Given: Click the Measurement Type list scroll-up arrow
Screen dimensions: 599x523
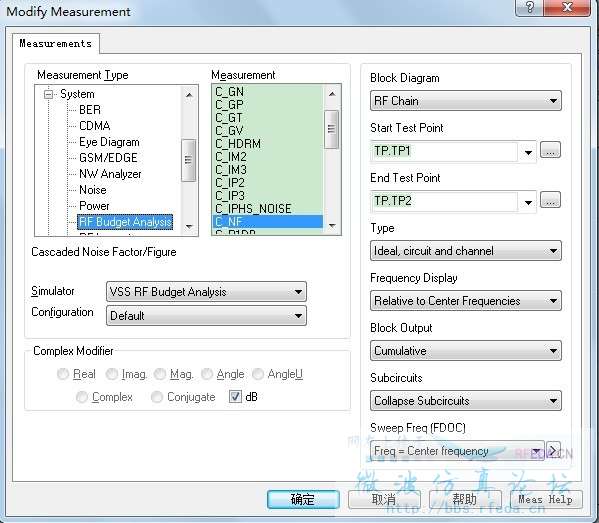Looking at the screenshot, I should coord(189,95).
